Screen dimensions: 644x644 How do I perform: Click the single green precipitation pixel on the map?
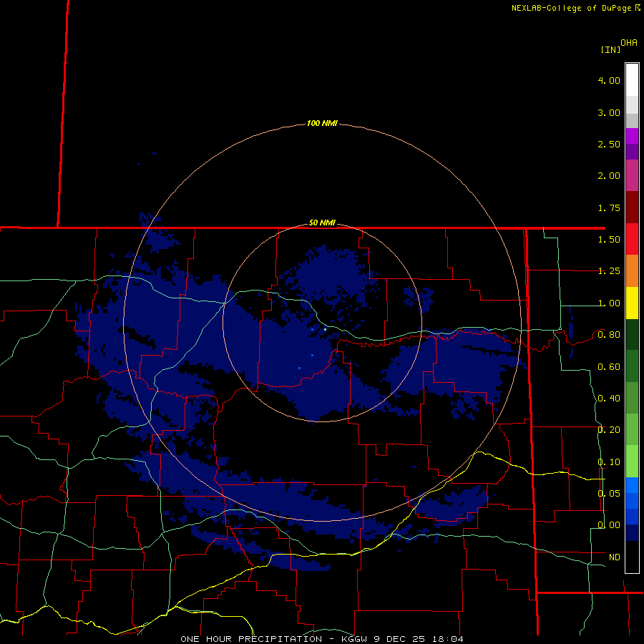point(325,329)
